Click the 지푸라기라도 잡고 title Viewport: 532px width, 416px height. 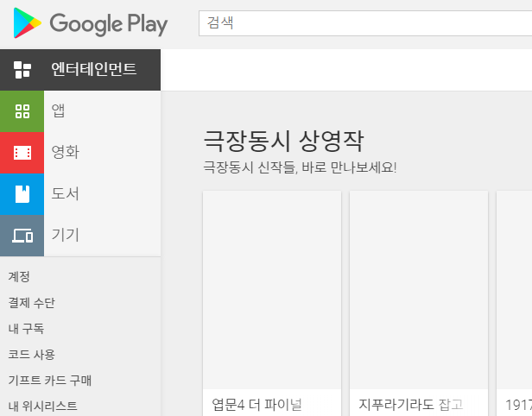[411, 405]
